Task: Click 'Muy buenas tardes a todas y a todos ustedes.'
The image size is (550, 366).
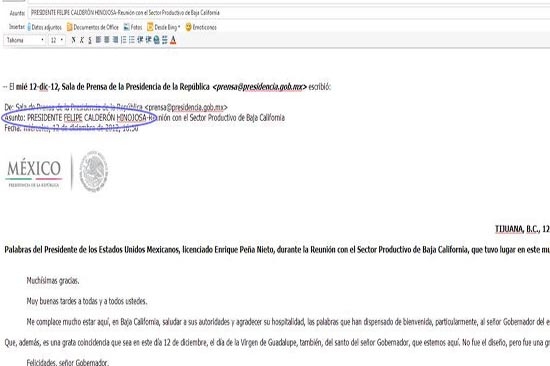Action: click(87, 301)
